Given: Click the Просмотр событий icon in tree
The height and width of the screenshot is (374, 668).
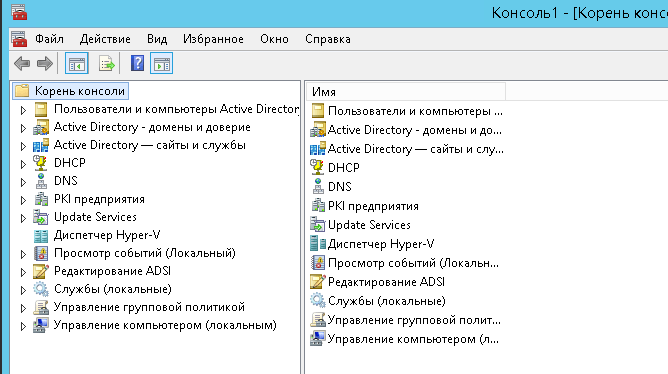Looking at the screenshot, I should pyautogui.click(x=41, y=253).
